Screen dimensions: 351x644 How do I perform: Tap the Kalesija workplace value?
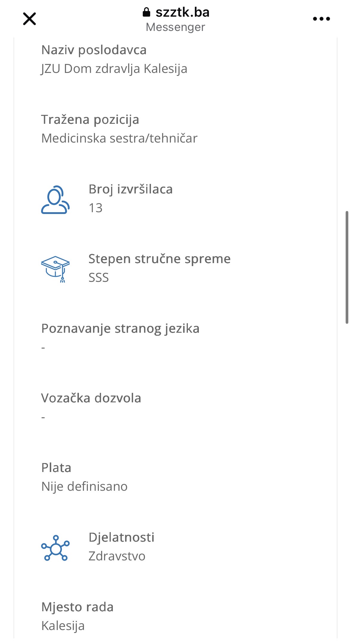coord(63,626)
